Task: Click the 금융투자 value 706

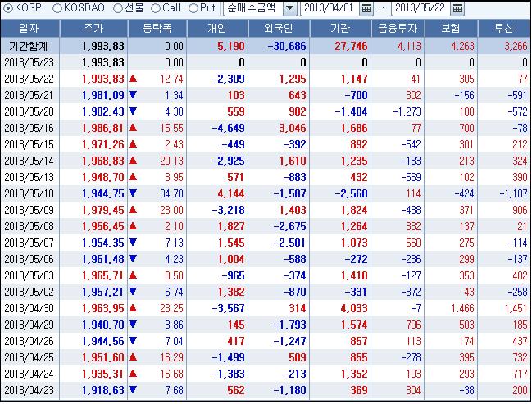Action: click(x=414, y=325)
